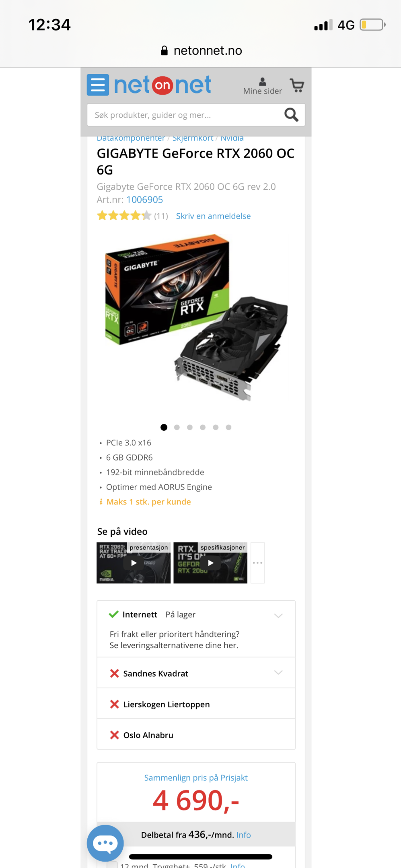The height and width of the screenshot is (868, 401).
Task: Open Sammenlign pris på Prisjakt link
Action: [x=196, y=778]
